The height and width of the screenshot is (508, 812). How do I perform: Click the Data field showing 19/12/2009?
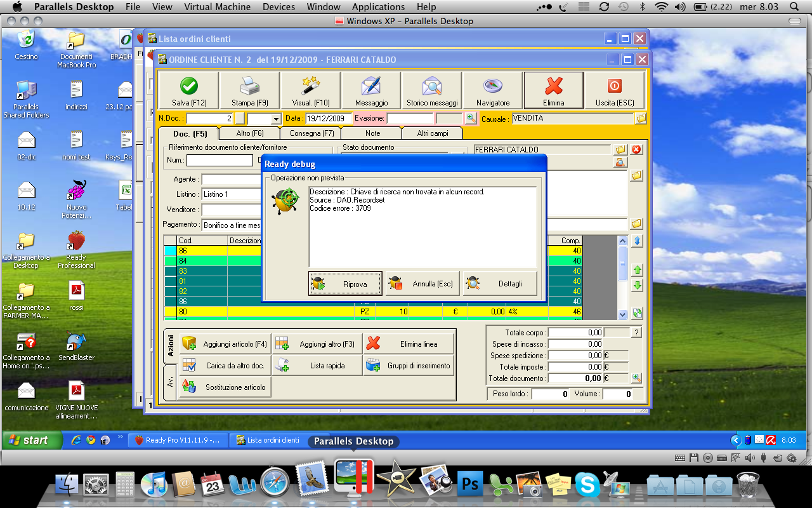coord(329,119)
